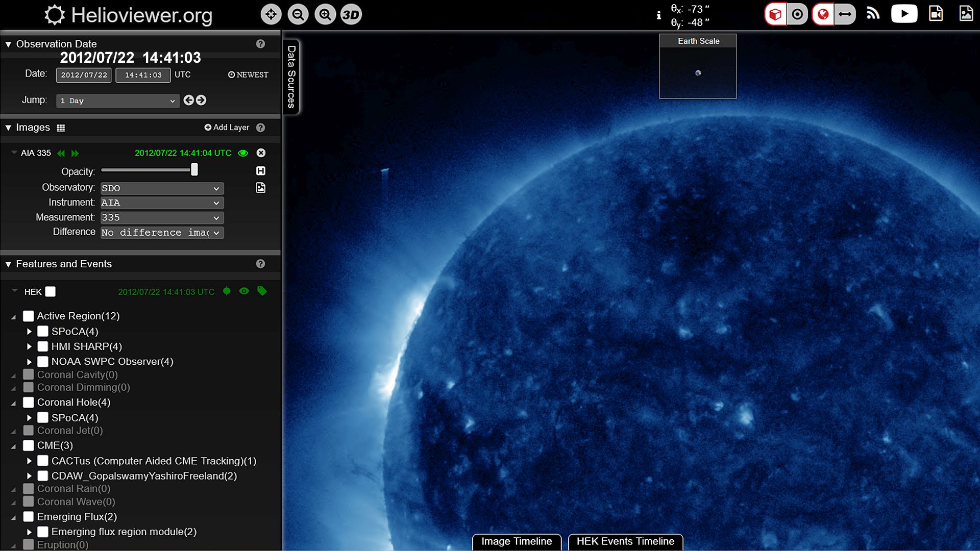The image size is (980, 551).
Task: Toggle AIA 335 layer visibility eye
Action: coord(243,153)
